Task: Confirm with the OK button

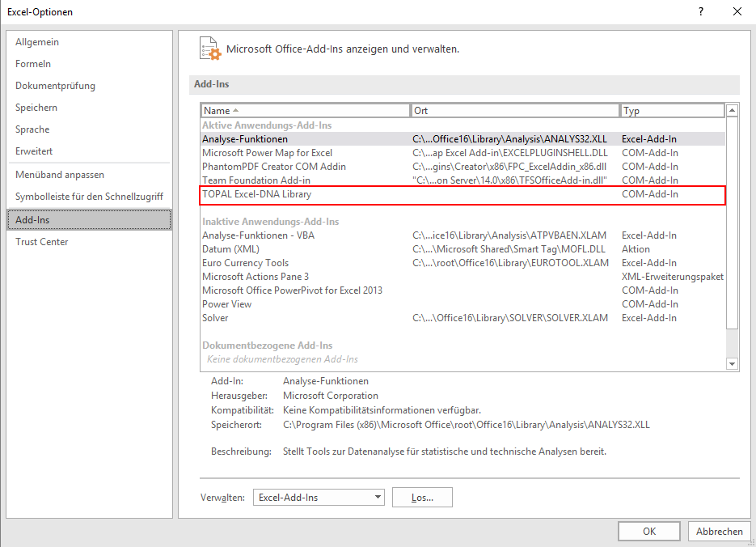Action: (x=648, y=532)
